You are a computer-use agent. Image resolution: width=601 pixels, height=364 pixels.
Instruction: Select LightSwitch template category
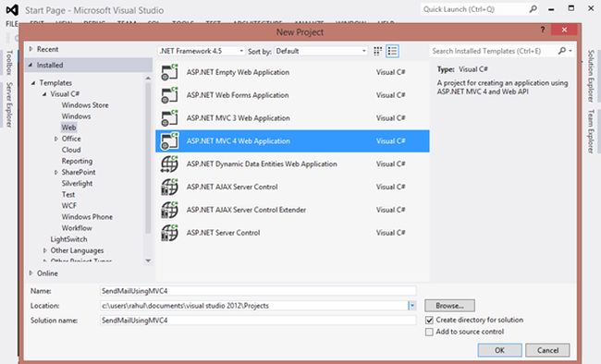[x=69, y=239]
